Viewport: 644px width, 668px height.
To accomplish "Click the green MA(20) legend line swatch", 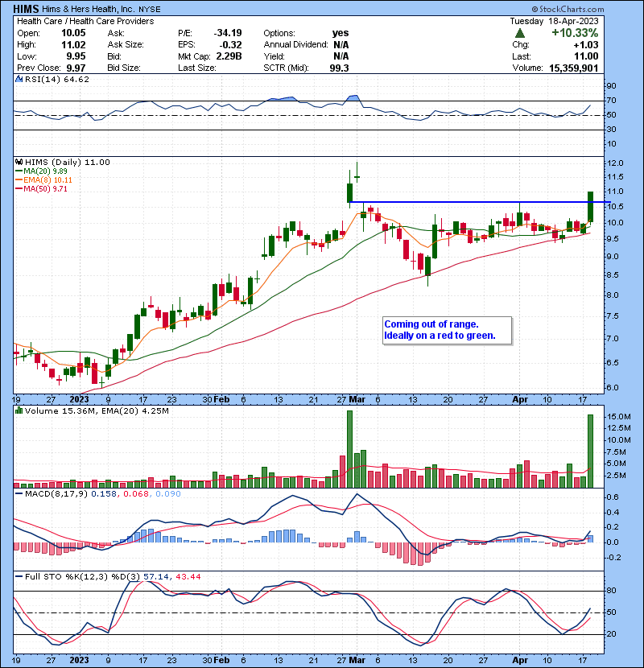I will pyautogui.click(x=19, y=171).
